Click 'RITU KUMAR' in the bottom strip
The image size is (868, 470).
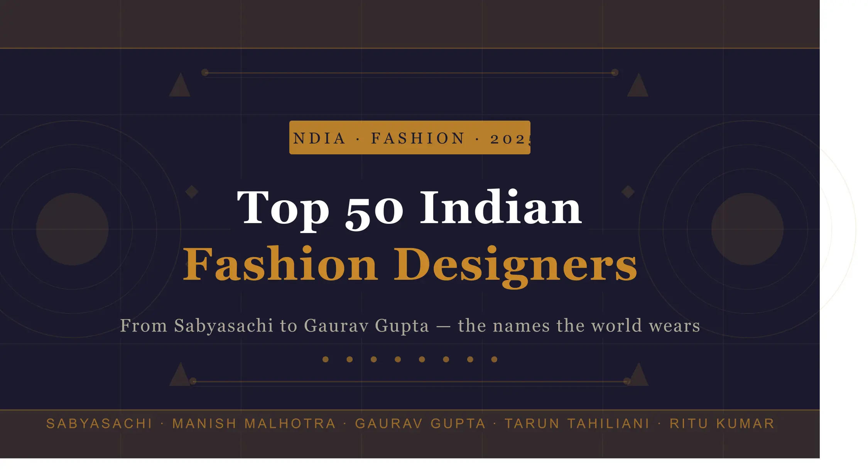pyautogui.click(x=722, y=424)
